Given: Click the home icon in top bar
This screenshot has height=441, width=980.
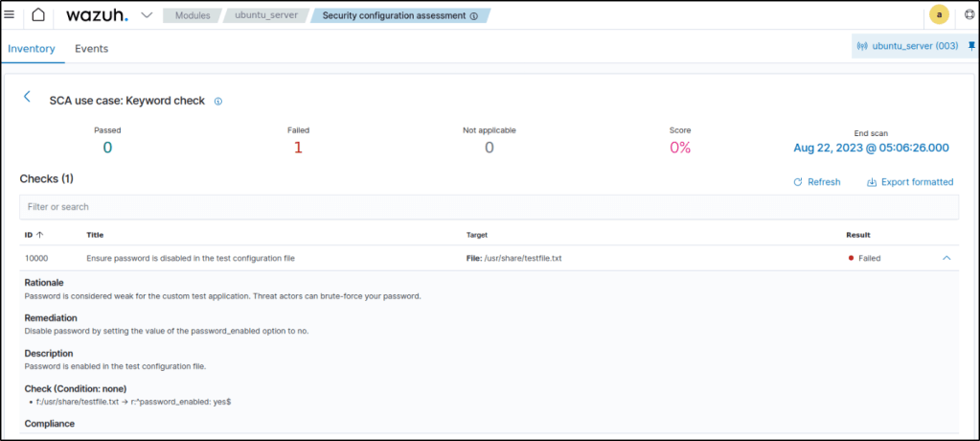Looking at the screenshot, I should (38, 15).
